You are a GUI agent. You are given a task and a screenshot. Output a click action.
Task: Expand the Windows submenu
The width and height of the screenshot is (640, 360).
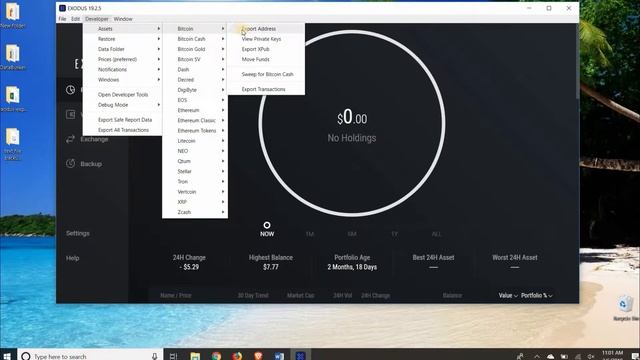tap(122, 80)
